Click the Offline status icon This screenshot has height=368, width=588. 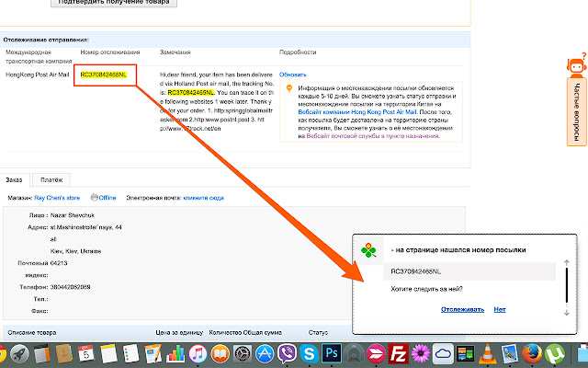pyautogui.click(x=94, y=198)
